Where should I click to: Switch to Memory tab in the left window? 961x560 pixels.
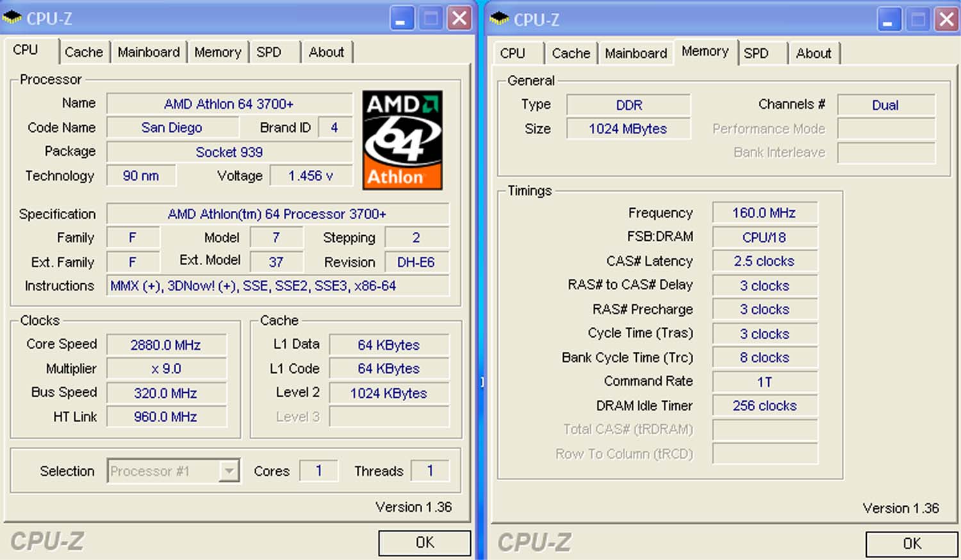218,52
